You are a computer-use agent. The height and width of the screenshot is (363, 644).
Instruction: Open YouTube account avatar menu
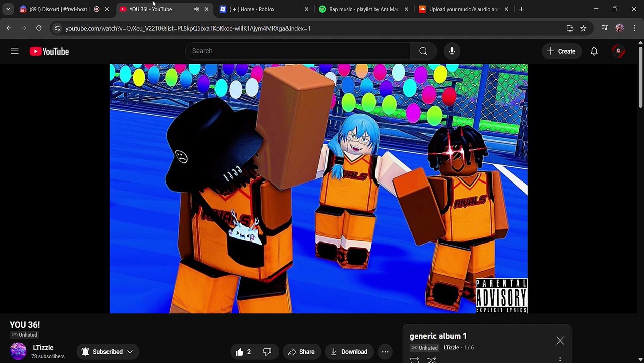point(618,51)
